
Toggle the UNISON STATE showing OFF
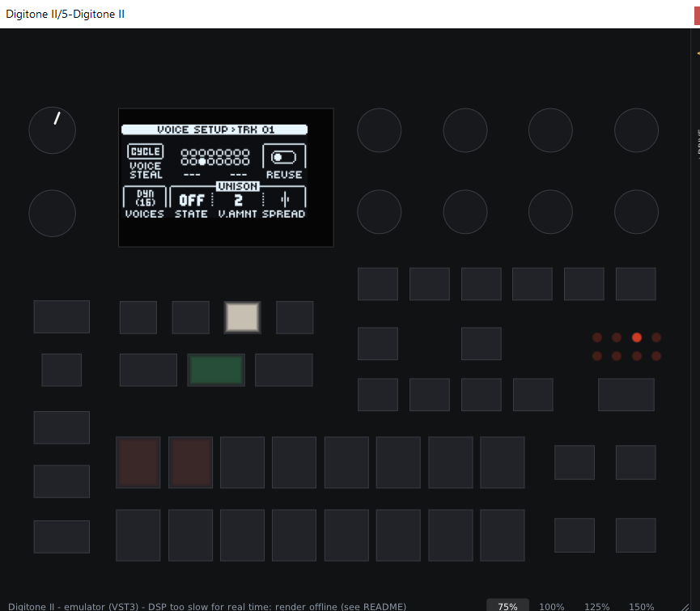point(192,201)
